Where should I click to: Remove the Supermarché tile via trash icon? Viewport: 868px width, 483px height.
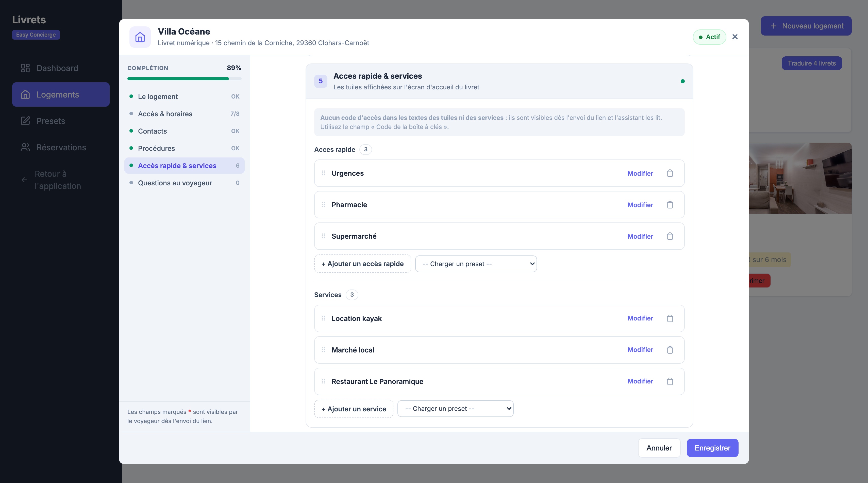670,236
